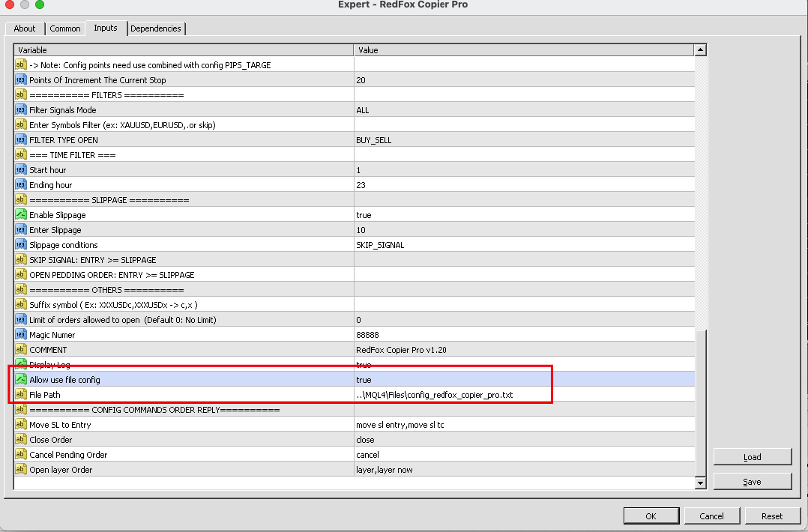Click the icon beside Move SL to Entry
The image size is (808, 532).
pos(21,425)
